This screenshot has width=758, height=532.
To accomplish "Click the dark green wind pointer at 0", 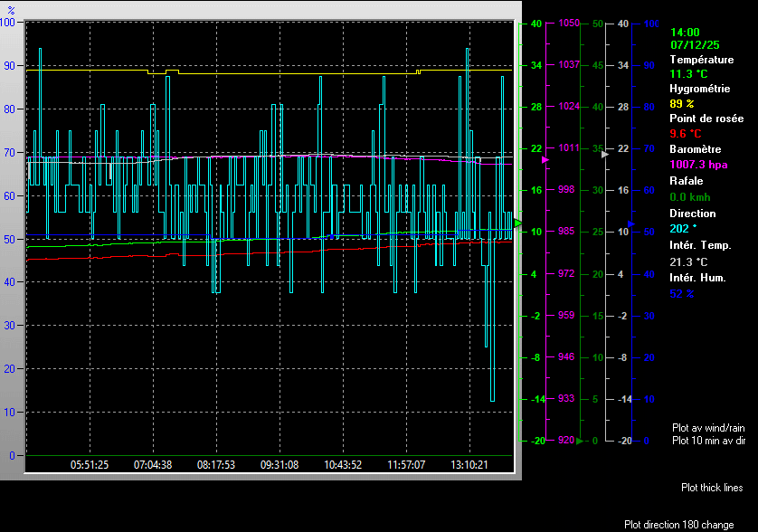I will [x=580, y=441].
